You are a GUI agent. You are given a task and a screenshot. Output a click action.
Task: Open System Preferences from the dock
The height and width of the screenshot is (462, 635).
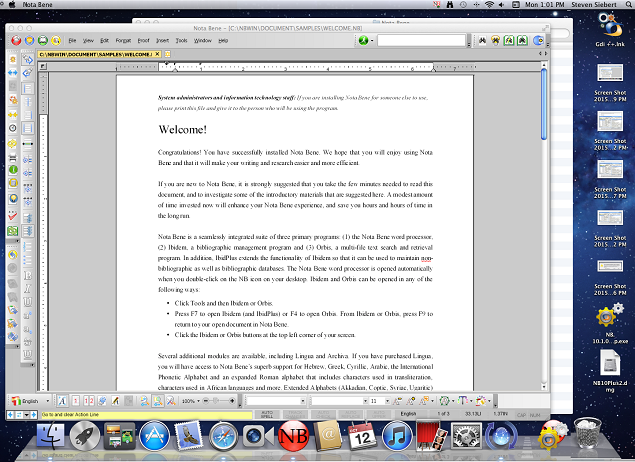467,436
